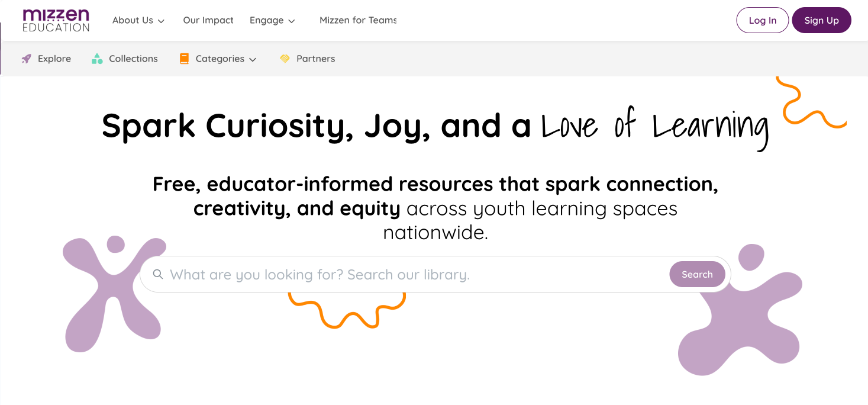The width and height of the screenshot is (868, 405).
Task: Open the Collections tab
Action: 133,59
